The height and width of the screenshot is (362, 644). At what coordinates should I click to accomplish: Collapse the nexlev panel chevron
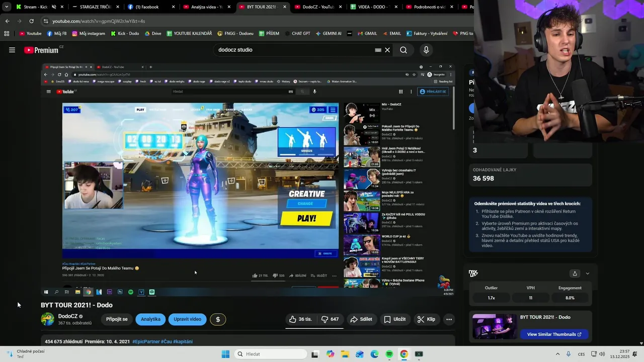[x=587, y=274]
